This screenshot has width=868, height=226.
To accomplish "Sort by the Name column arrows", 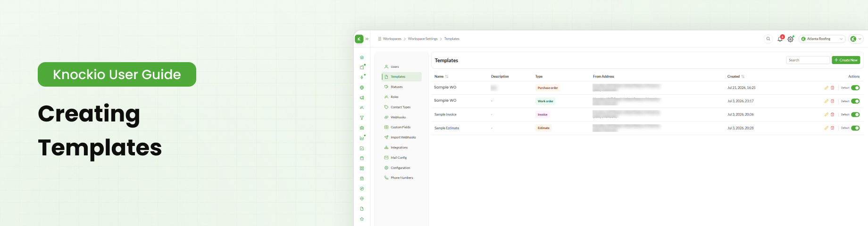I will pyautogui.click(x=447, y=76).
